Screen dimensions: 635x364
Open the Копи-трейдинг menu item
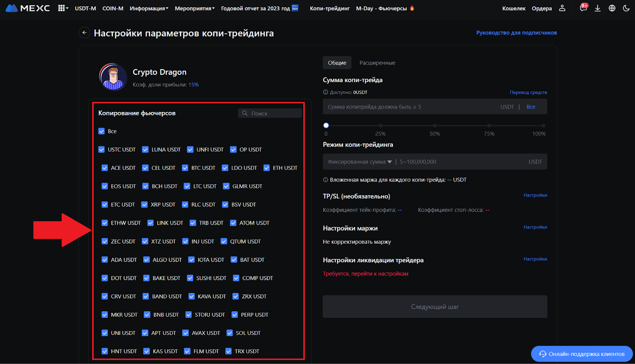coord(329,8)
